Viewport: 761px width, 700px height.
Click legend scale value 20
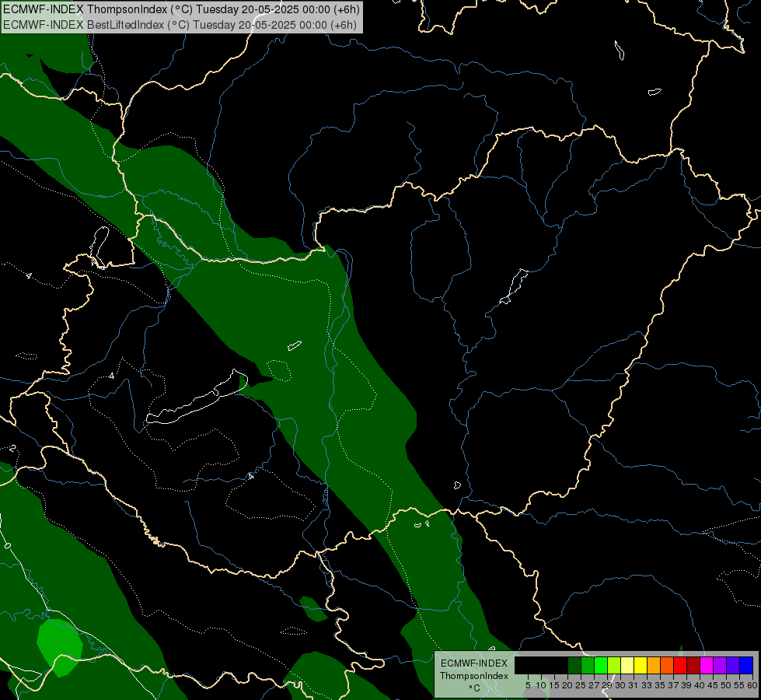pyautogui.click(x=567, y=685)
